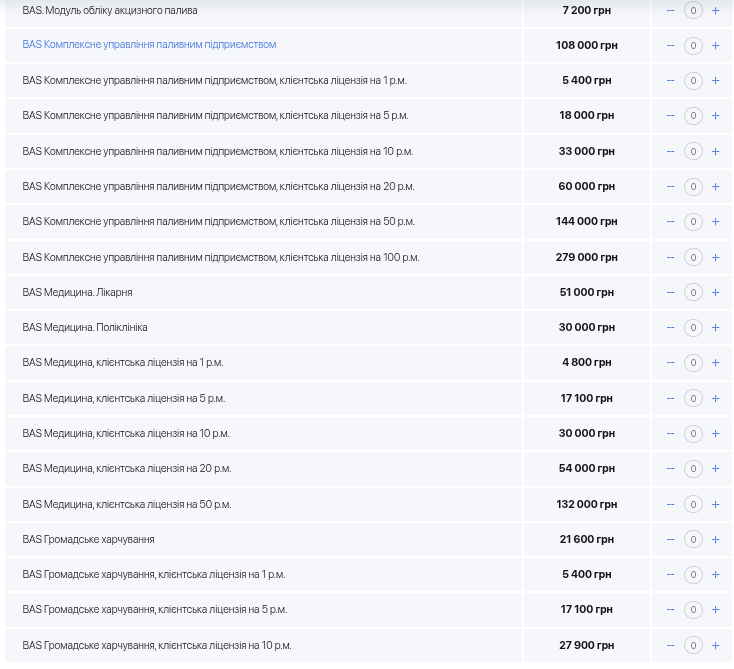734x669 pixels.
Task: Click quantity field for паливним підприємством 10 р.м.
Action: pyautogui.click(x=693, y=152)
